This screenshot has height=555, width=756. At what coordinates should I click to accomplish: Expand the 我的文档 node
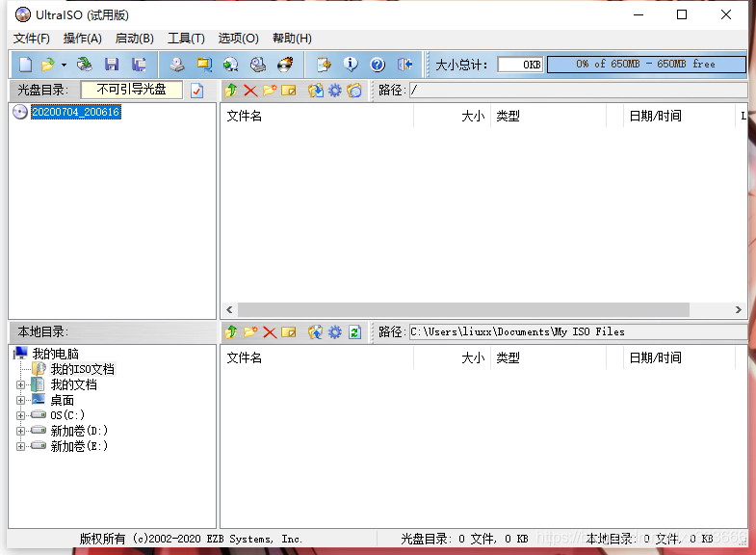point(21,384)
